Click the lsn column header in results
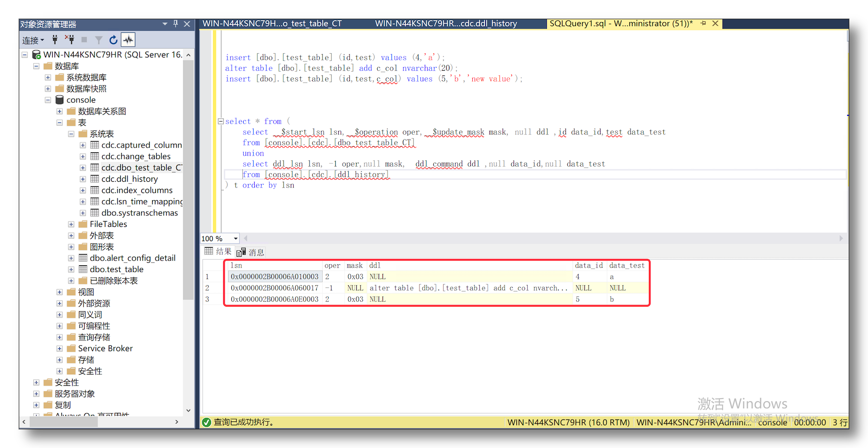Screen dimensions: 868x448 coord(275,265)
